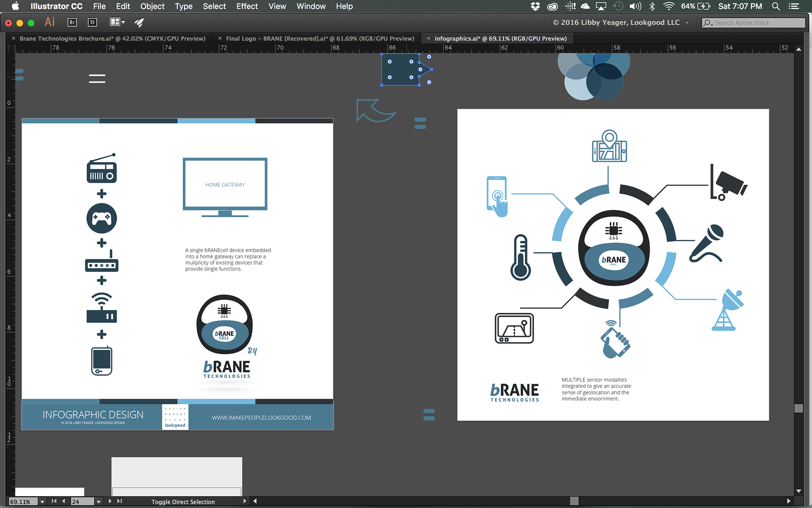Open the workspace switcher dropdown arrow
This screenshot has height=508, width=812.
coord(687,23)
